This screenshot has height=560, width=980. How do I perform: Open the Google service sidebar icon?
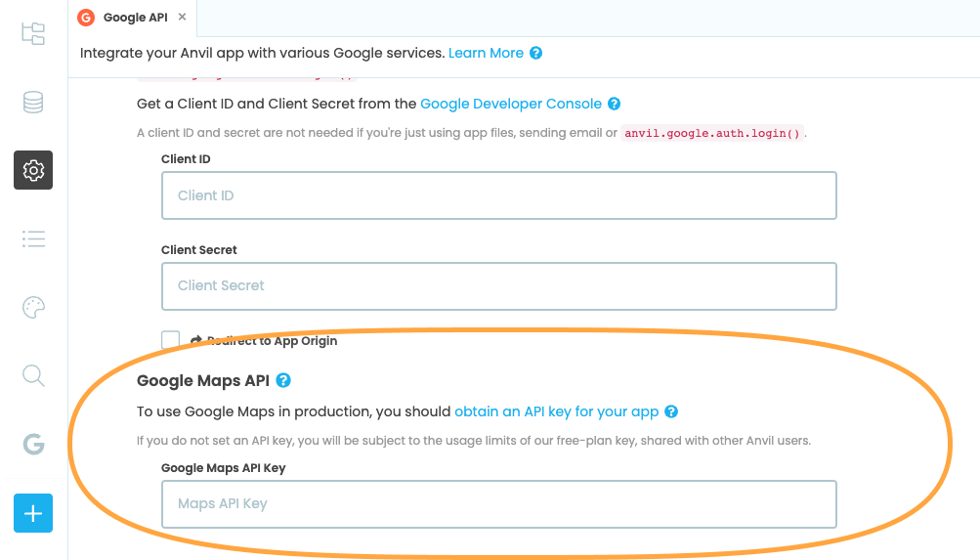point(33,445)
